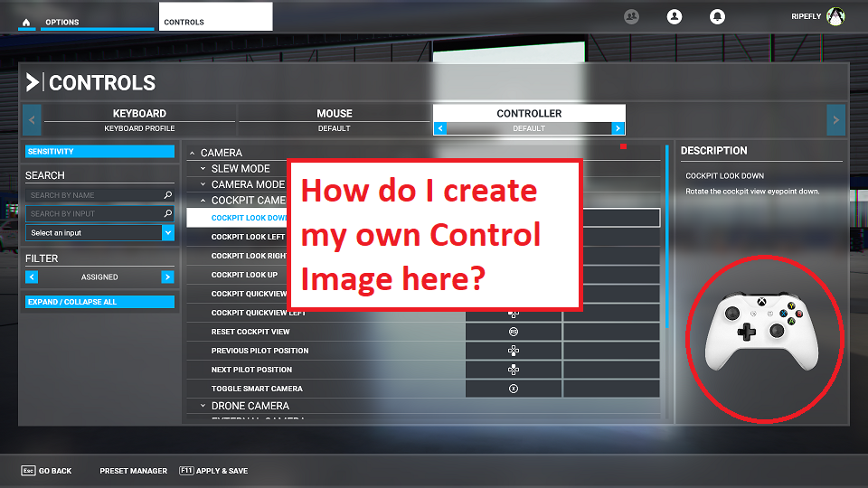Open the notifications bell icon
The width and height of the screenshot is (868, 488).
(x=717, y=16)
